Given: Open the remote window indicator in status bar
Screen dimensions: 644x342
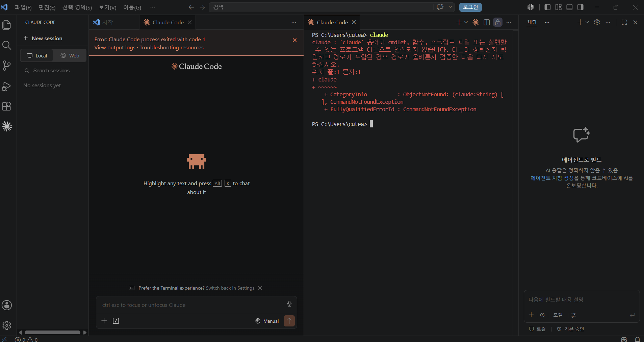Looking at the screenshot, I should tap(4, 339).
